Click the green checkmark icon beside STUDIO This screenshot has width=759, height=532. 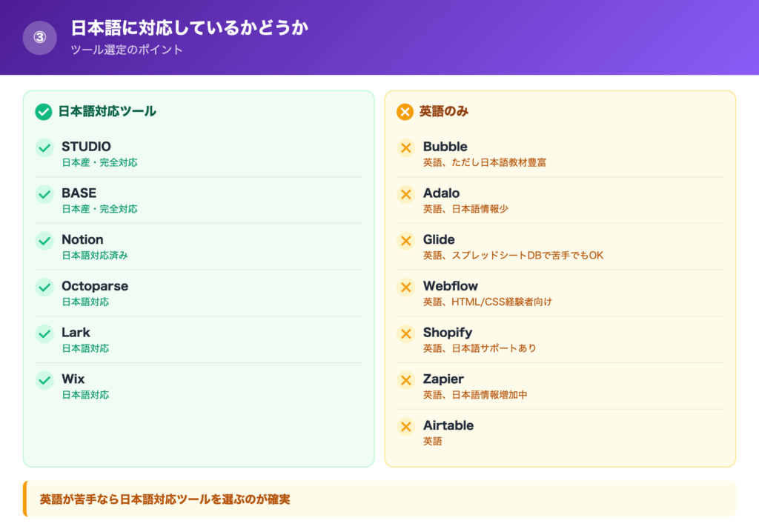(44, 148)
